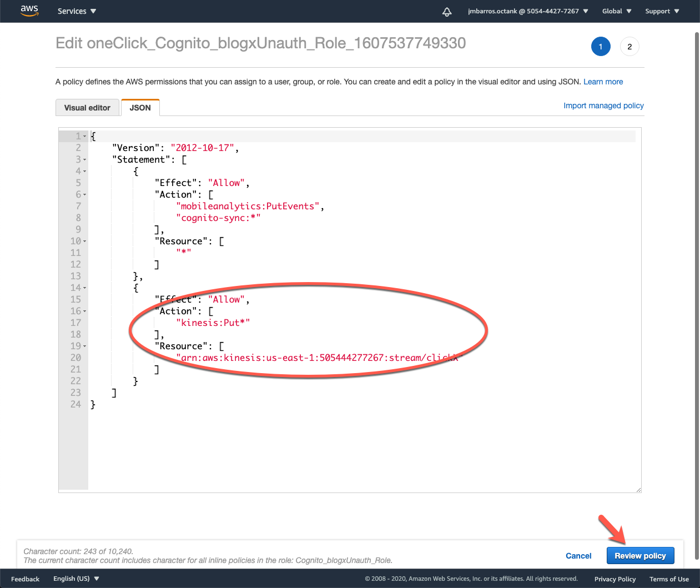700x588 pixels.
Task: Switch to the Visual editor tab
Action: coord(87,108)
